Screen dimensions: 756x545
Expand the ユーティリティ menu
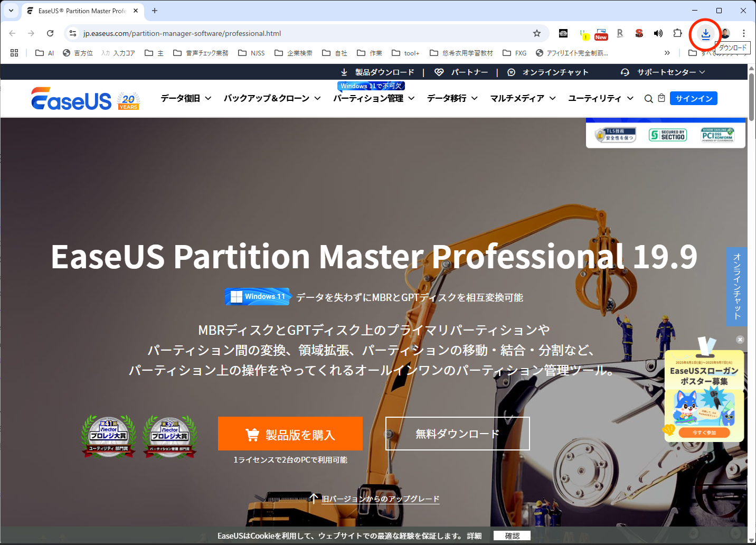[x=601, y=98]
